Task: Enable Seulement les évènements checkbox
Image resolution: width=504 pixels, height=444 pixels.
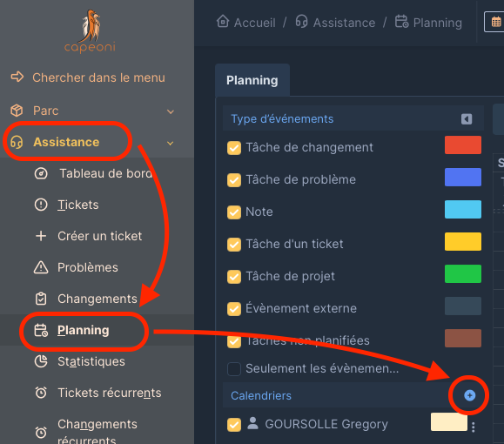Action: 234,369
